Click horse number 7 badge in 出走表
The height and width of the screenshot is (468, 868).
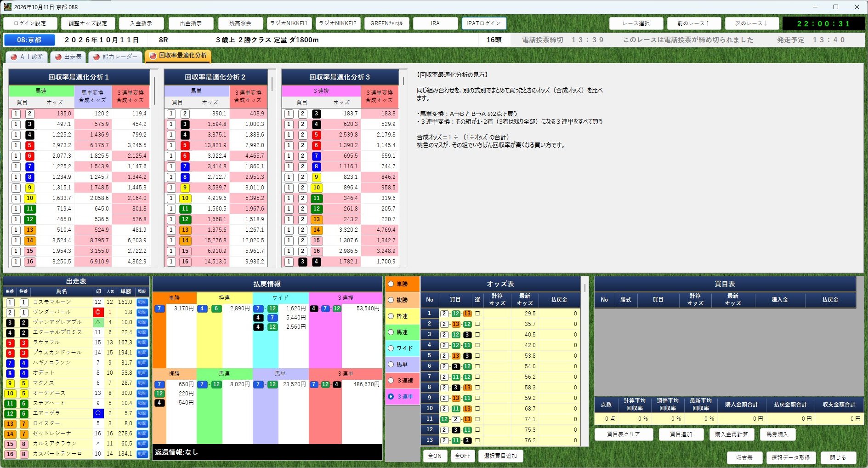click(x=10, y=363)
